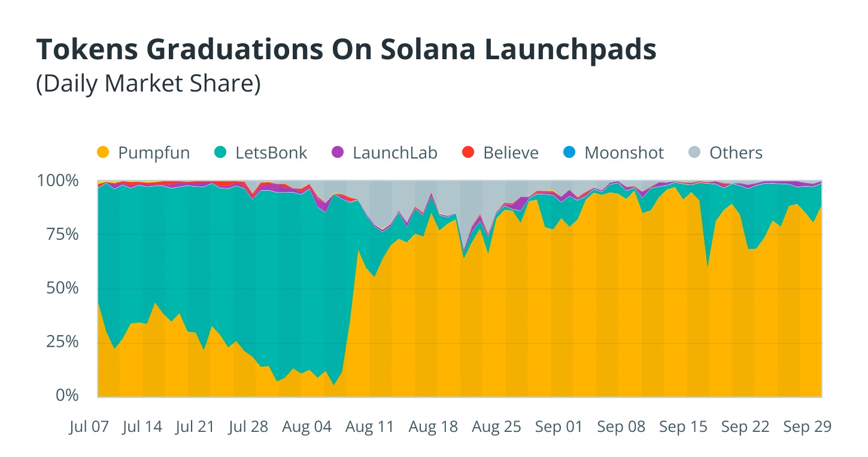Click the Sep 29 x-axis date label
The height and width of the screenshot is (457, 868).
[808, 426]
